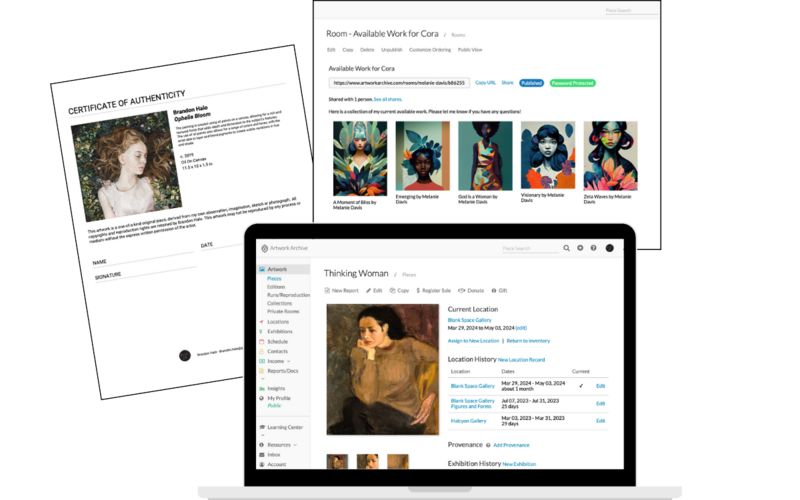Screen dimensions: 800x500
Task: Expand the Resources chevron in the sidebar
Action: click(295, 445)
